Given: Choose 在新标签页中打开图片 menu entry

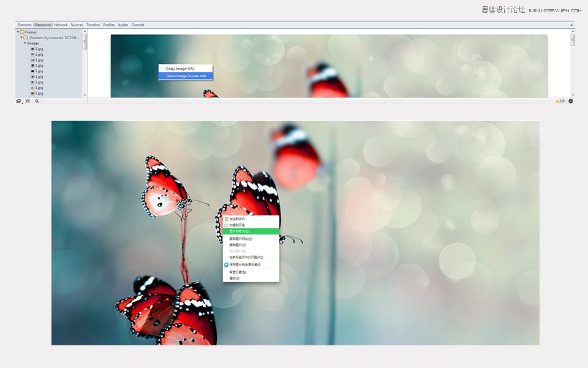Looking at the screenshot, I should tap(251, 257).
